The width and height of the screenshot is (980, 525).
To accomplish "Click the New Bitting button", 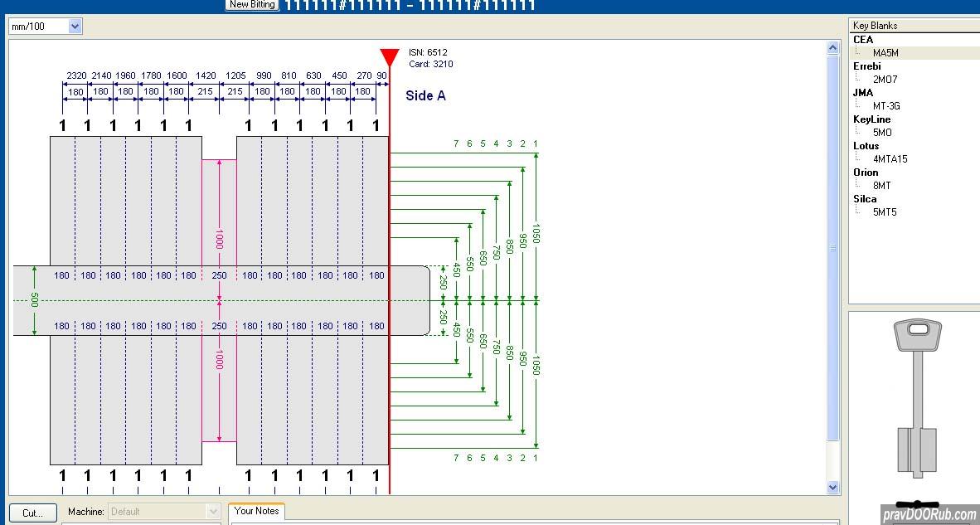I will coord(252,5).
